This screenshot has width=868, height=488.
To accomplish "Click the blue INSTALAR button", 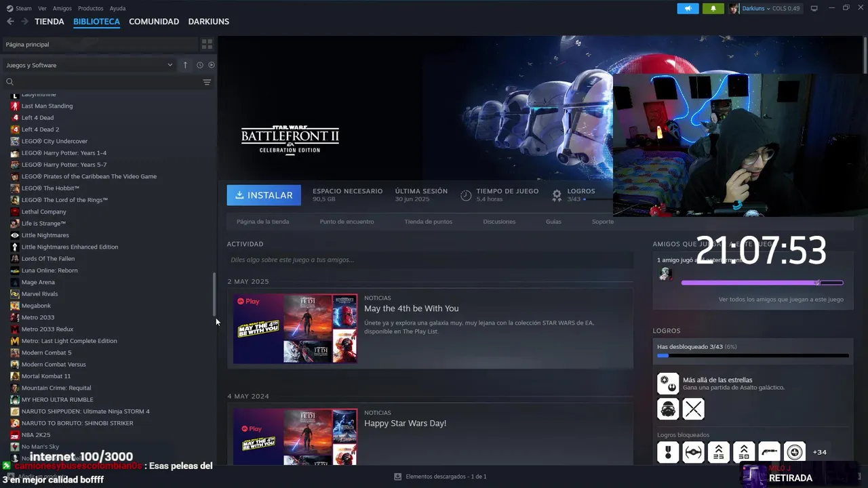I will (264, 195).
